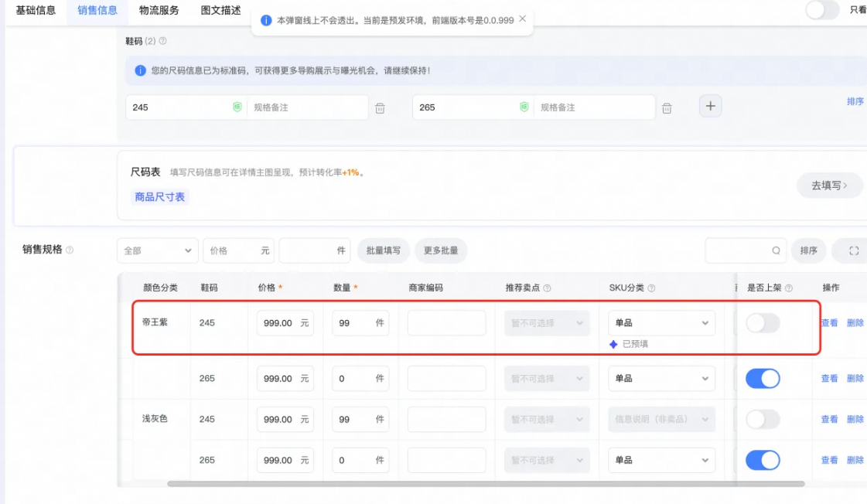Click price field in 帝王紫 245 row

click(x=285, y=323)
